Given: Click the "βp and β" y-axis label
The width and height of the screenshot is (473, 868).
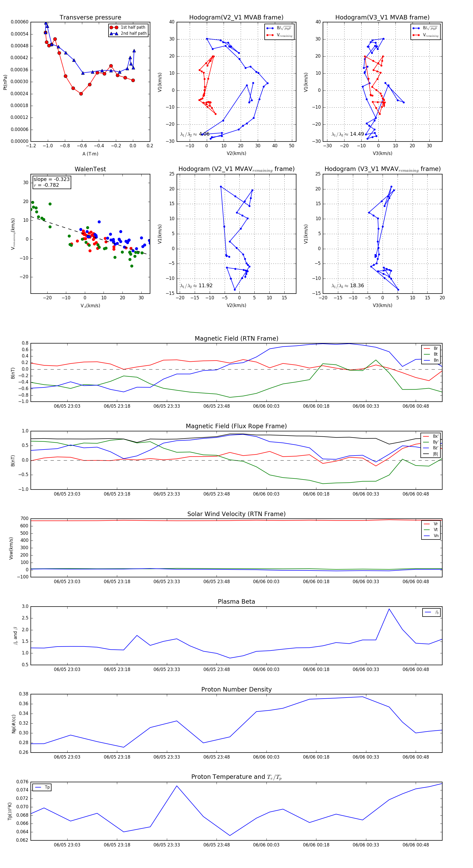Looking at the screenshot, I should click(15, 636).
